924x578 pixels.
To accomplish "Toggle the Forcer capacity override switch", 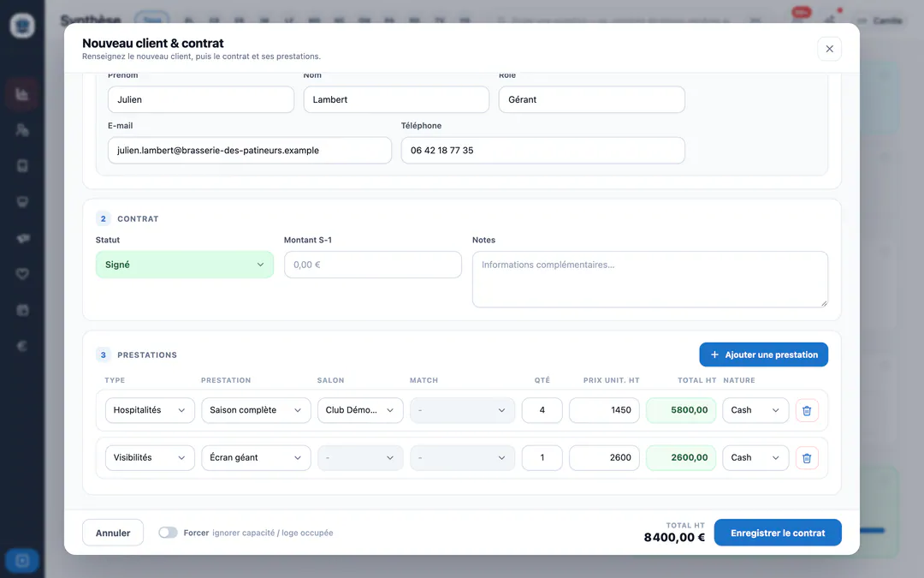I will coord(168,533).
